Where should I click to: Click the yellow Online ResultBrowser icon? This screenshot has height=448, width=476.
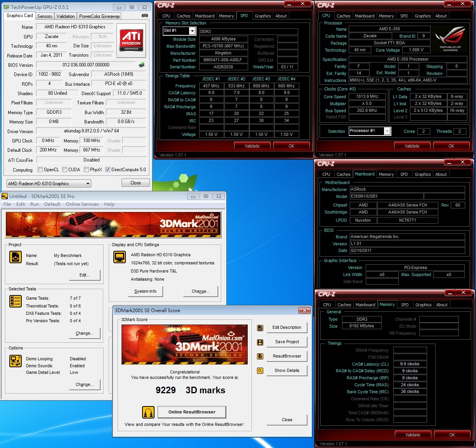pyautogui.click(x=148, y=412)
